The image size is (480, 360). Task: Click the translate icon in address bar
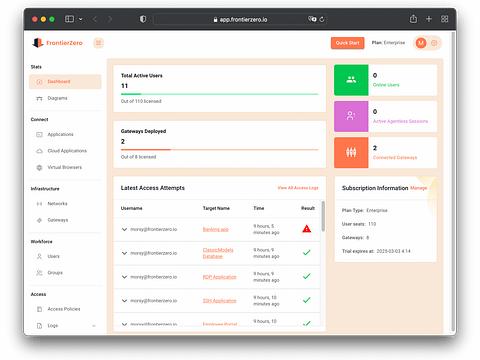tap(312, 19)
